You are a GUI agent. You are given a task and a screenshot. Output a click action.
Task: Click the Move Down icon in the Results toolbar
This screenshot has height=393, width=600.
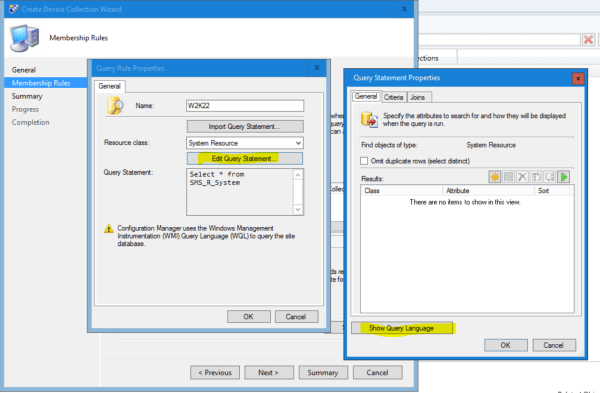pyautogui.click(x=550, y=177)
